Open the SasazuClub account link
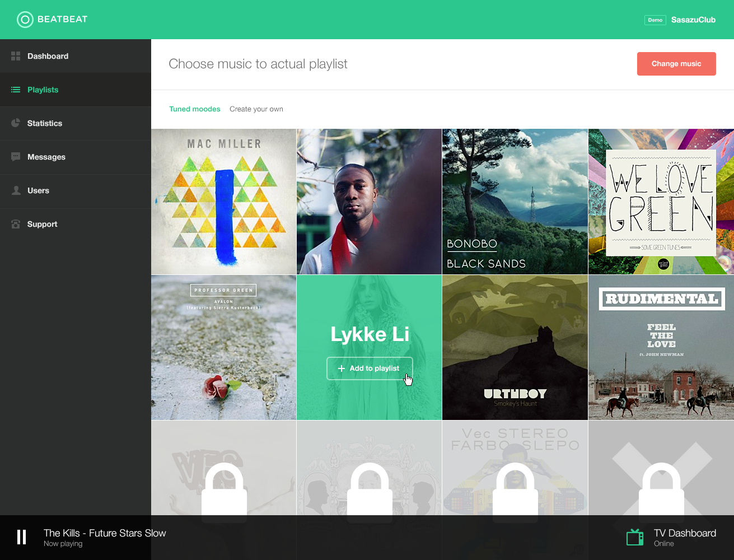This screenshot has width=734, height=560. (x=693, y=20)
